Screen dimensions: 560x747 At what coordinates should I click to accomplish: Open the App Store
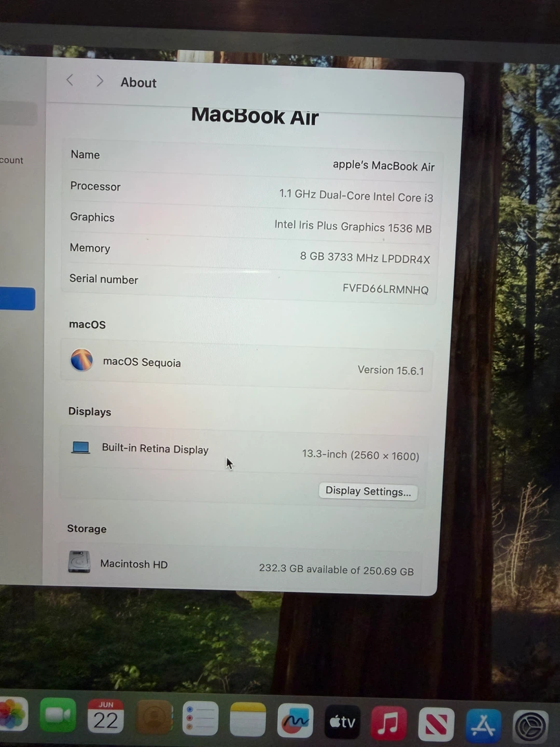(483, 725)
